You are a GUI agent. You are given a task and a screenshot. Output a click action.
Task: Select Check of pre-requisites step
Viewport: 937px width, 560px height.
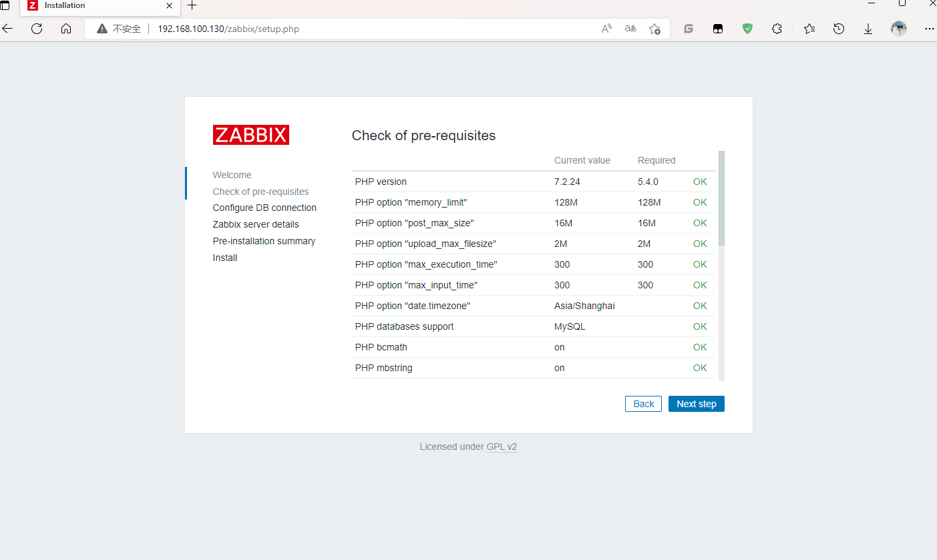coord(261,192)
